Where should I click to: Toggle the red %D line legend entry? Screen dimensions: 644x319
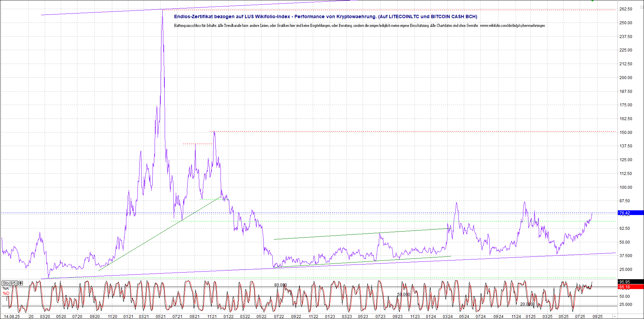click(x=6, y=293)
